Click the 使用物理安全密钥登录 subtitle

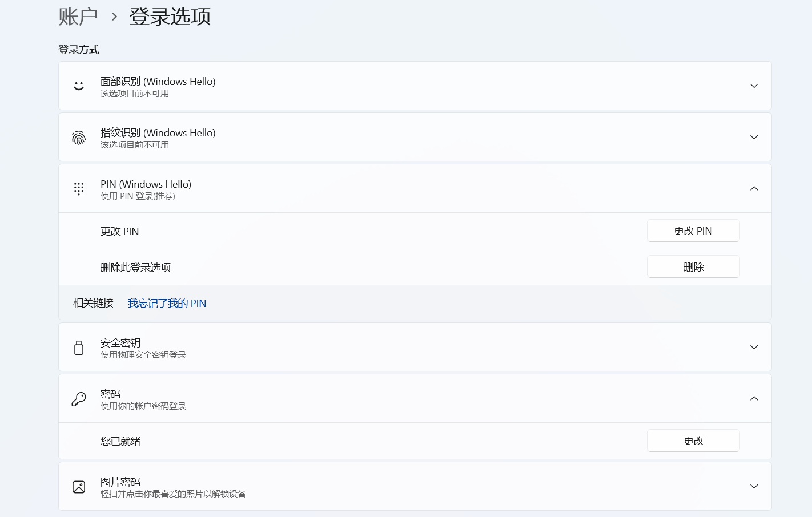(x=143, y=355)
